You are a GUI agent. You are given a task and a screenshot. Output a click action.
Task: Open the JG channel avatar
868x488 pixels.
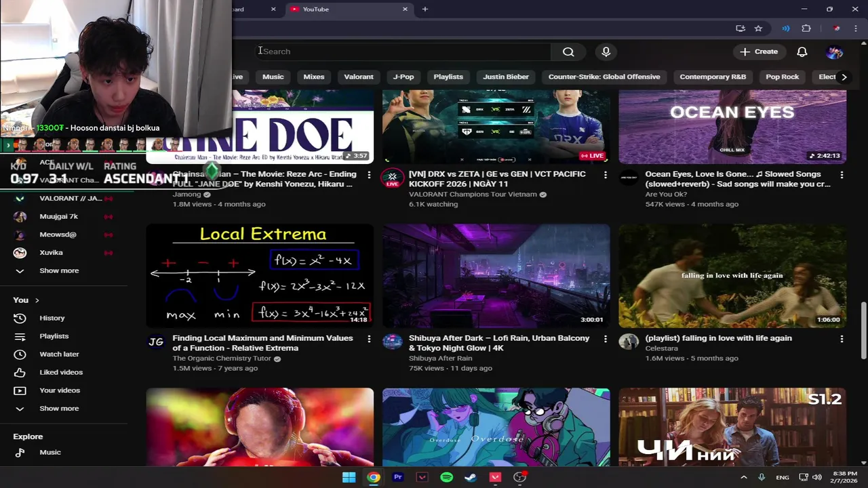click(x=156, y=342)
